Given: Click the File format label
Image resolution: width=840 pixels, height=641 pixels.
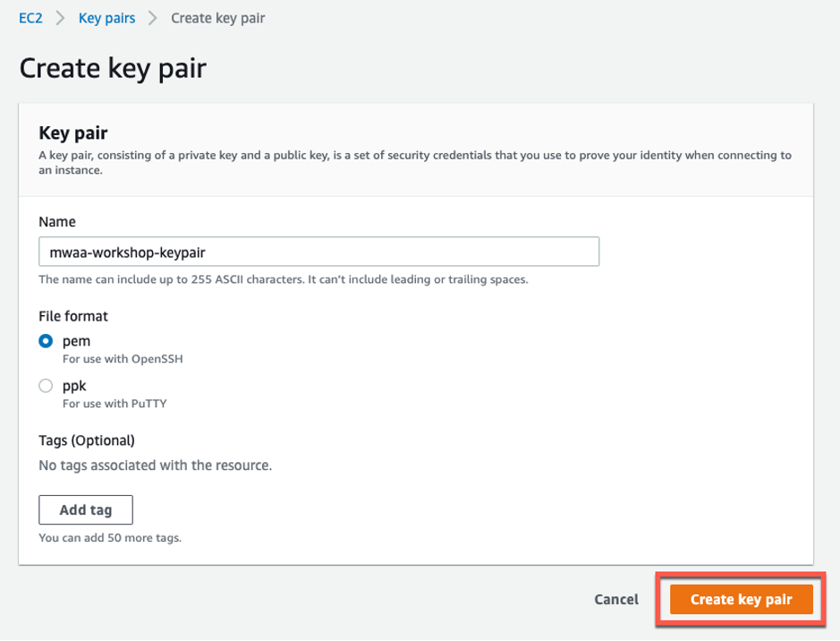Looking at the screenshot, I should click(x=73, y=316).
